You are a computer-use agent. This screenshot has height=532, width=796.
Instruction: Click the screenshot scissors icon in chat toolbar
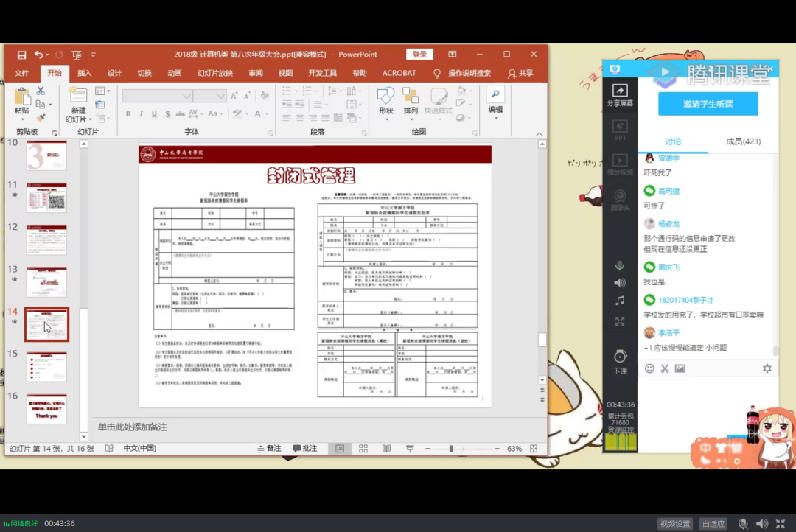pyautogui.click(x=664, y=368)
